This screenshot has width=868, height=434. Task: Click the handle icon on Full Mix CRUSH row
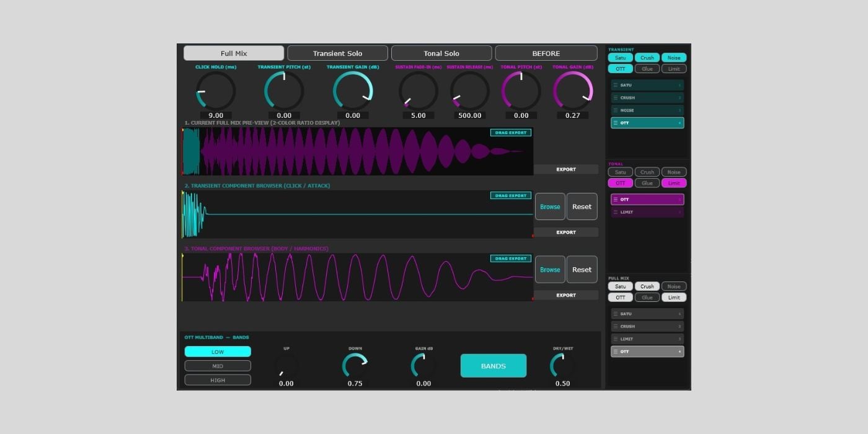[615, 326]
